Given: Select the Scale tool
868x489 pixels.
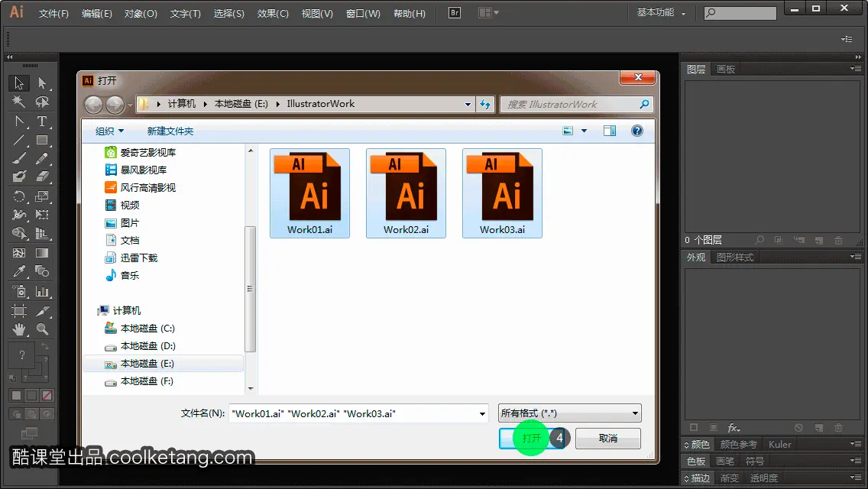Looking at the screenshot, I should [x=42, y=196].
